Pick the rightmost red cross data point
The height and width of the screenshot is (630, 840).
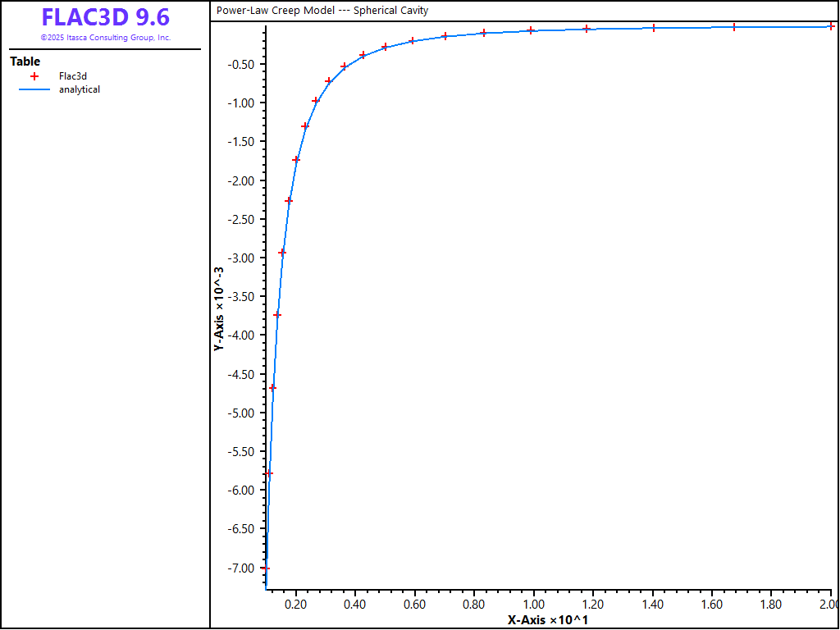point(831,26)
